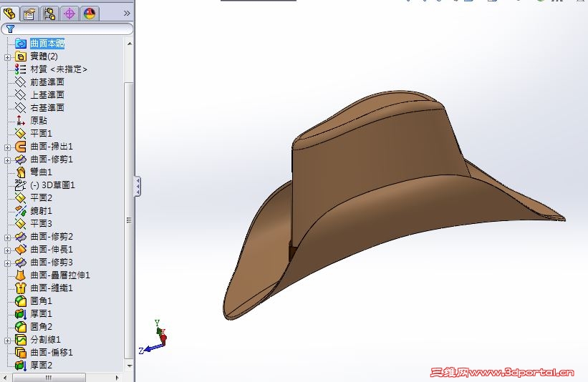Click the horizontal scrollbar left arrow
588x382 pixels.
coord(4,378)
